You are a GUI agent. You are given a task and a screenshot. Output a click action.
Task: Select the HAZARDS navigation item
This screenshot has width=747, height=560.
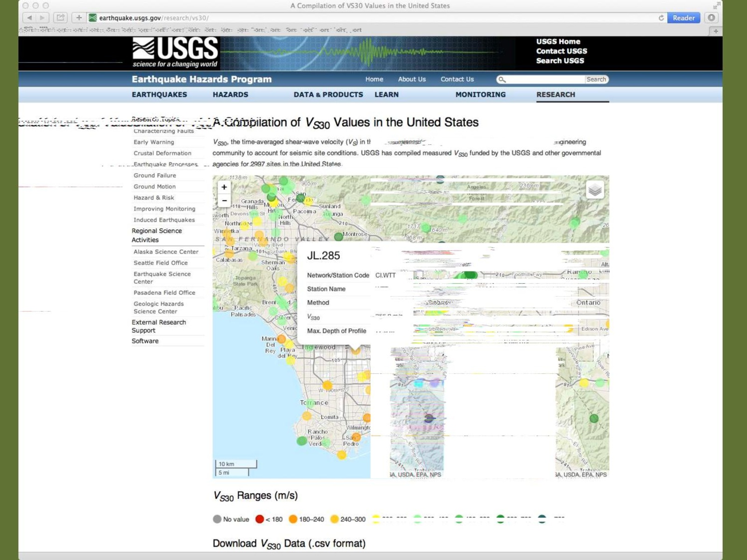(x=230, y=95)
